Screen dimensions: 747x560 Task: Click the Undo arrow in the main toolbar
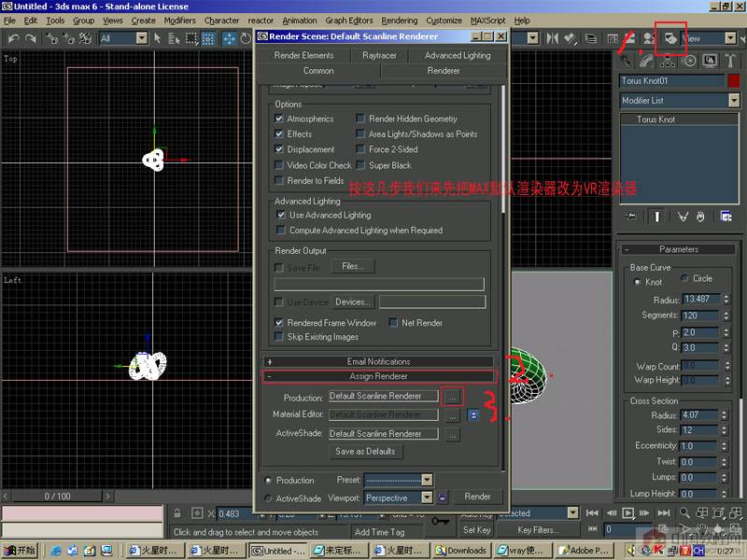[13, 38]
